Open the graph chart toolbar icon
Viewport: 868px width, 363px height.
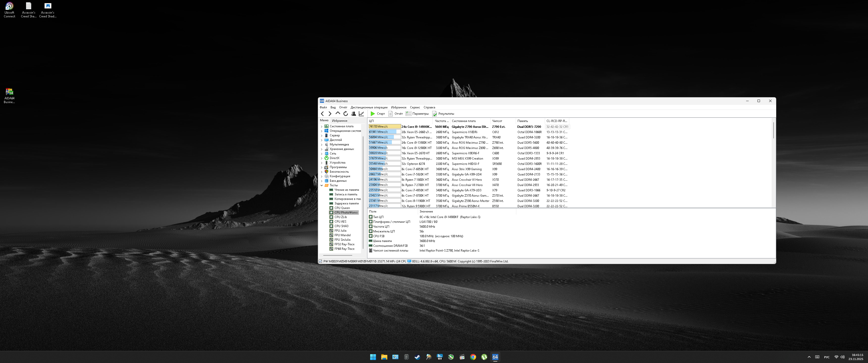tap(361, 114)
